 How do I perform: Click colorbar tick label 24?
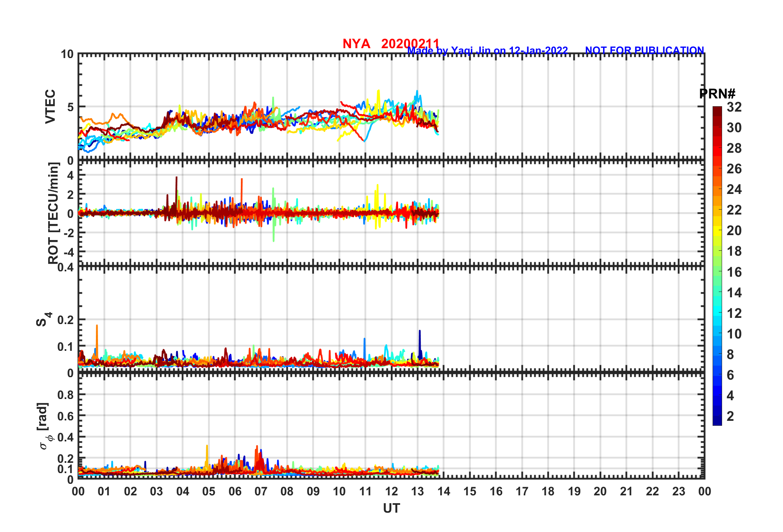pos(734,189)
